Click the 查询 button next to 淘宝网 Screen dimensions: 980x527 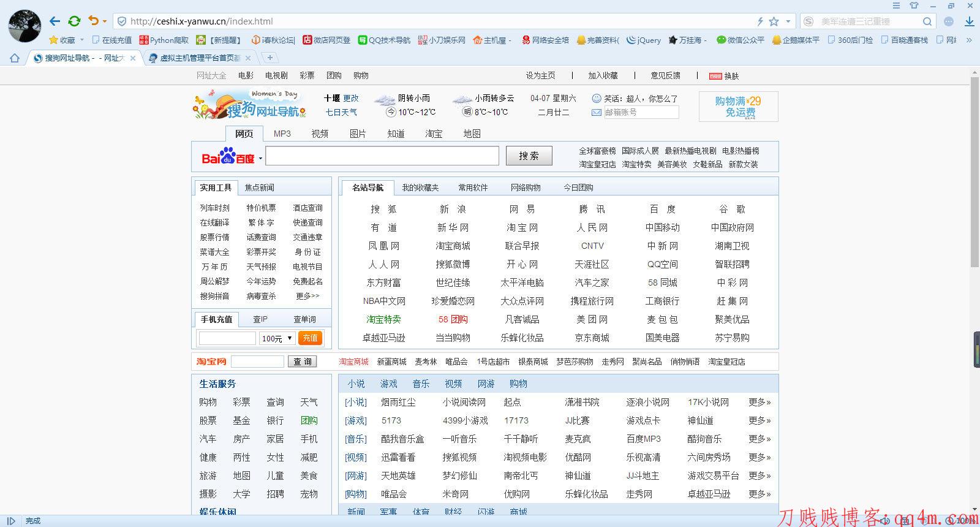303,362
